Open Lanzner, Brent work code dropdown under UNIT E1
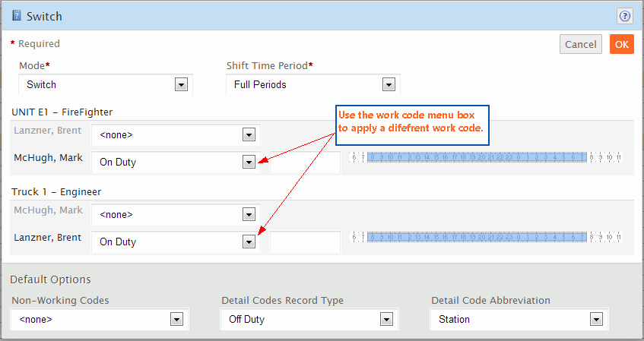Screen dimensions: 644x341 coord(248,135)
